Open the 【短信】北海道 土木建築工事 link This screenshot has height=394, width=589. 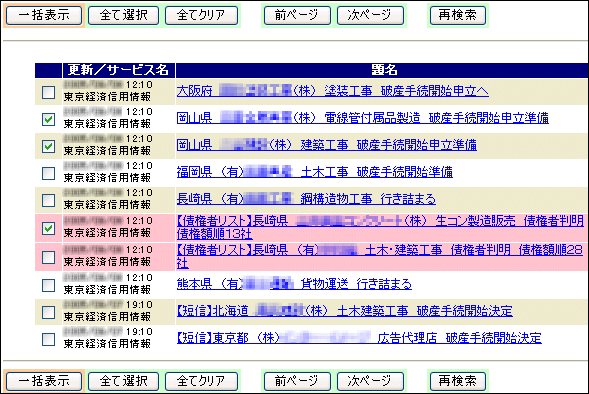click(344, 311)
